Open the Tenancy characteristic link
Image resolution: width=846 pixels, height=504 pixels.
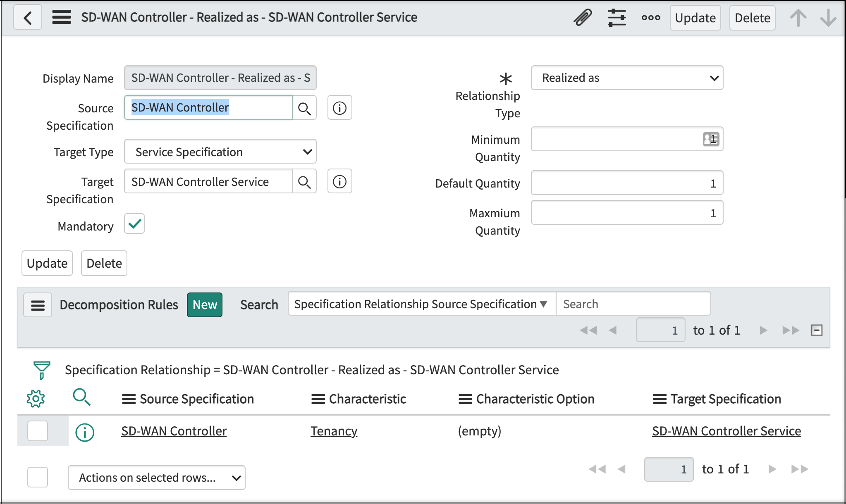pyautogui.click(x=334, y=431)
